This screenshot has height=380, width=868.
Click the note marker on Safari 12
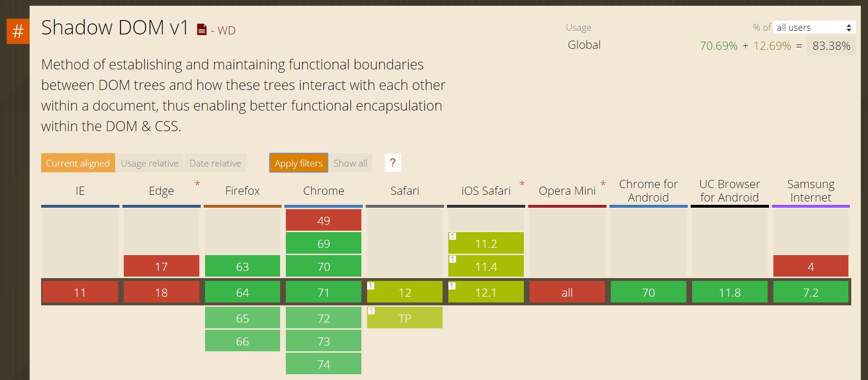click(x=371, y=286)
